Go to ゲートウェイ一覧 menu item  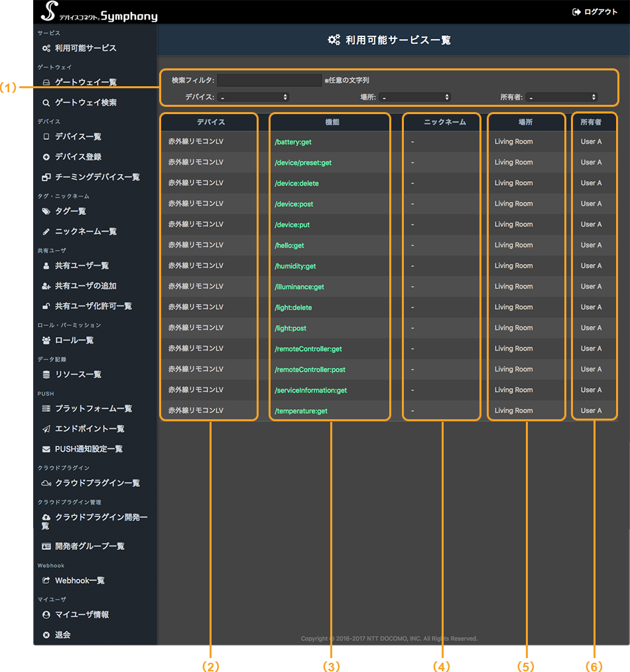86,82
